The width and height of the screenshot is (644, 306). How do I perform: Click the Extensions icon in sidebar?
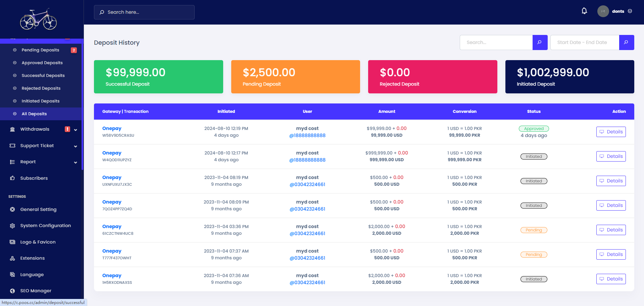(x=12, y=258)
